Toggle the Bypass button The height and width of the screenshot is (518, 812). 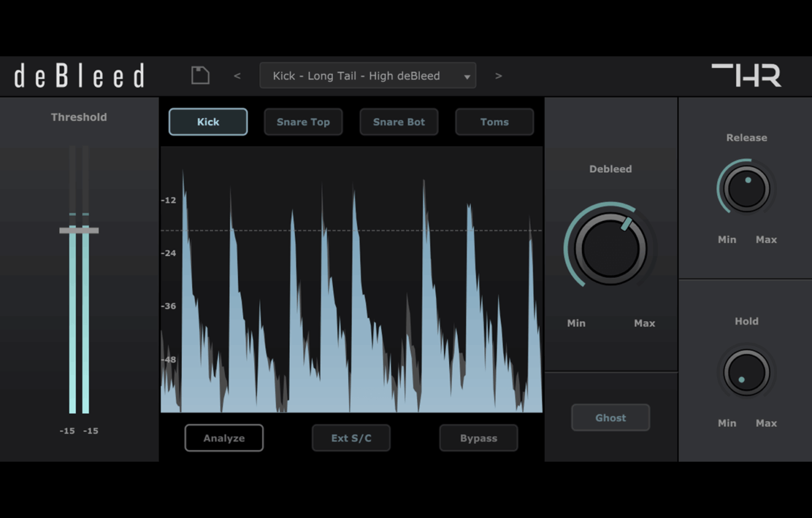pos(478,438)
